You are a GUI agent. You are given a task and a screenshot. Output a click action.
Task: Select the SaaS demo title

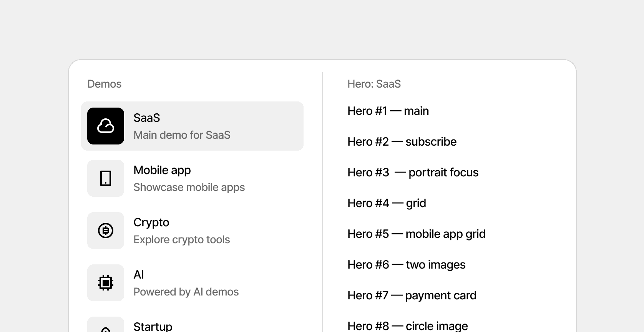147,118
